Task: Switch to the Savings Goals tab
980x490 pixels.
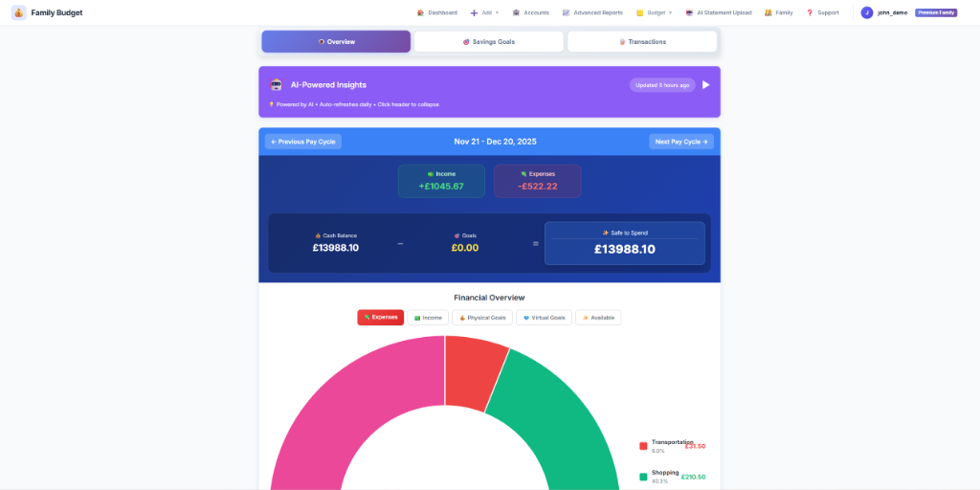Action: (x=489, y=42)
